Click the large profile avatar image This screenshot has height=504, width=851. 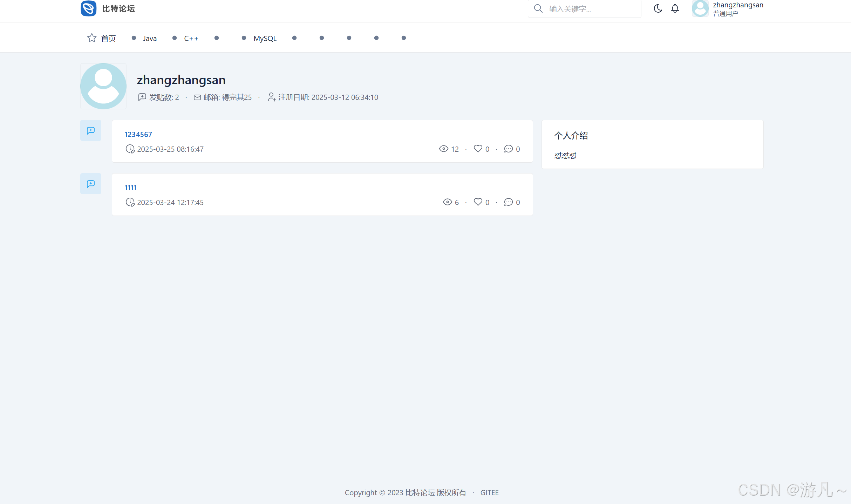click(x=103, y=86)
